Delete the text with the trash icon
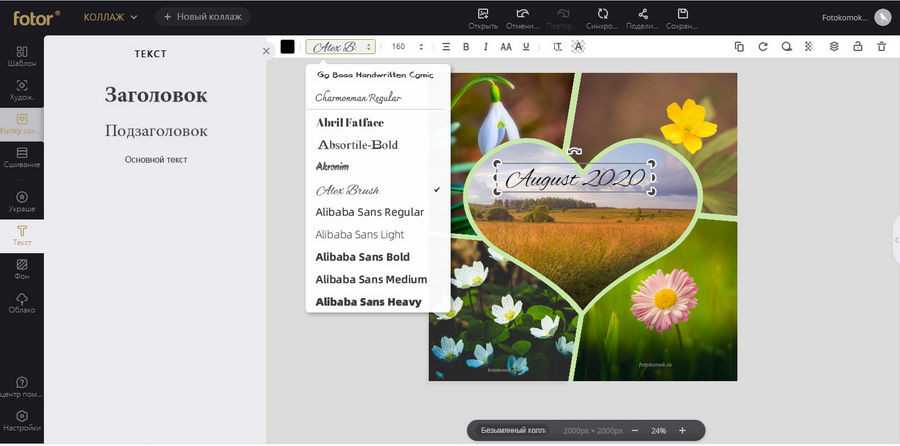 point(881,47)
